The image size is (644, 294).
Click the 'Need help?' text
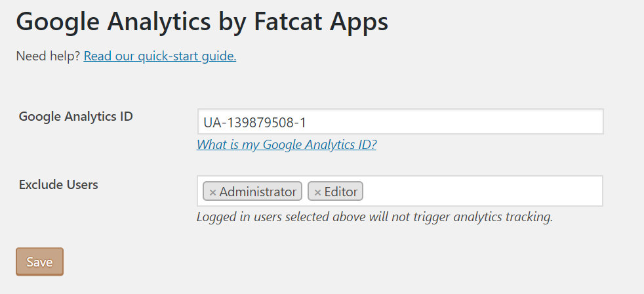click(48, 56)
